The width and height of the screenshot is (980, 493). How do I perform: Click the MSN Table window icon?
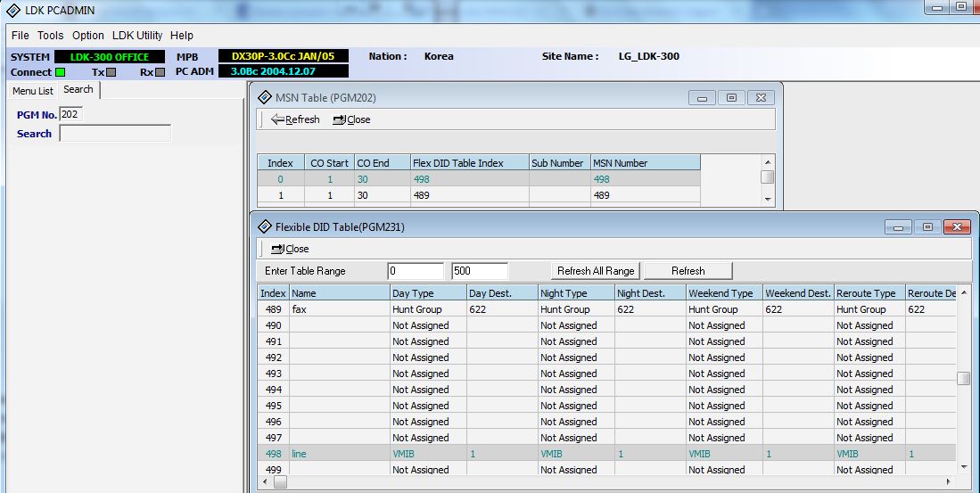click(265, 97)
